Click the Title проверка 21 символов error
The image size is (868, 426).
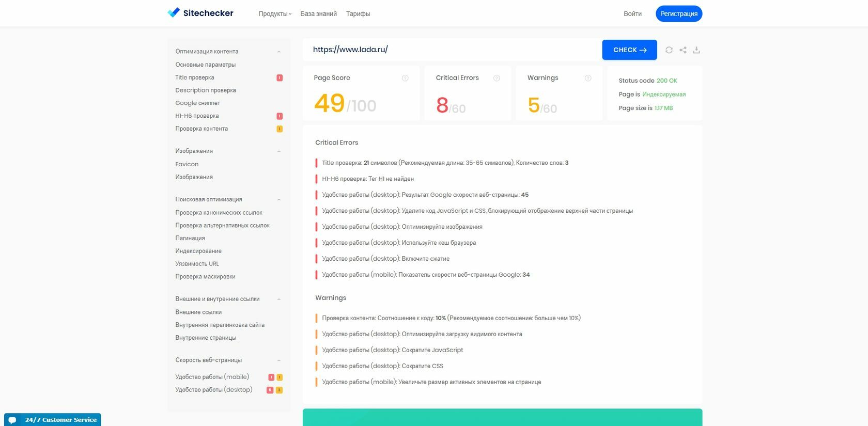(445, 163)
